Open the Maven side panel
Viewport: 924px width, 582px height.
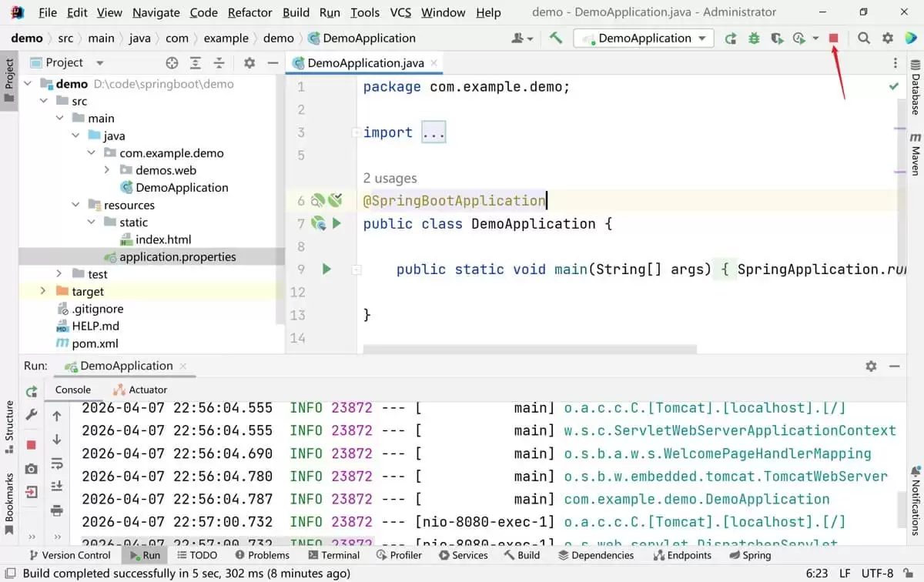[916, 154]
